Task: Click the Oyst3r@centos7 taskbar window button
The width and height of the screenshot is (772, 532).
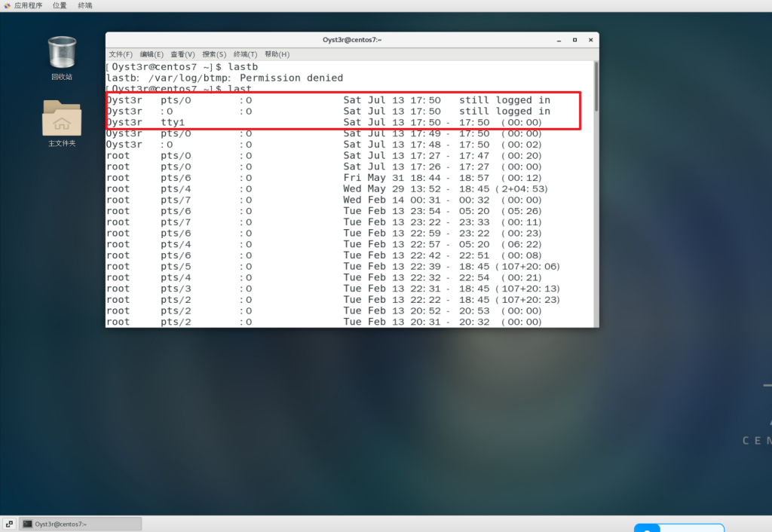Action: pyautogui.click(x=81, y=524)
